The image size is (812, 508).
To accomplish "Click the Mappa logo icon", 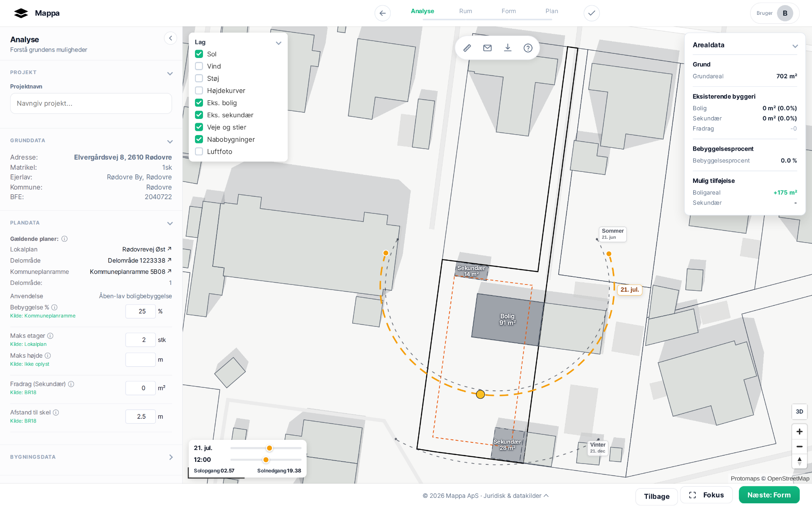I will pyautogui.click(x=21, y=13).
